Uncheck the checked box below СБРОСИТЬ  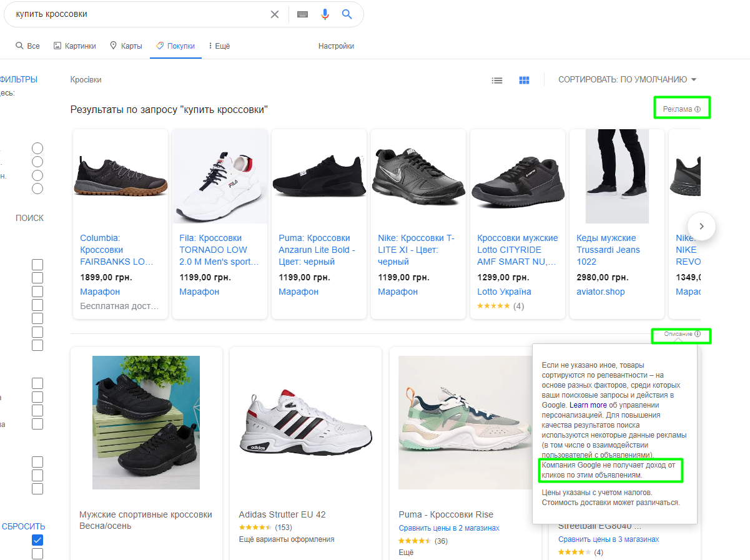click(x=37, y=540)
